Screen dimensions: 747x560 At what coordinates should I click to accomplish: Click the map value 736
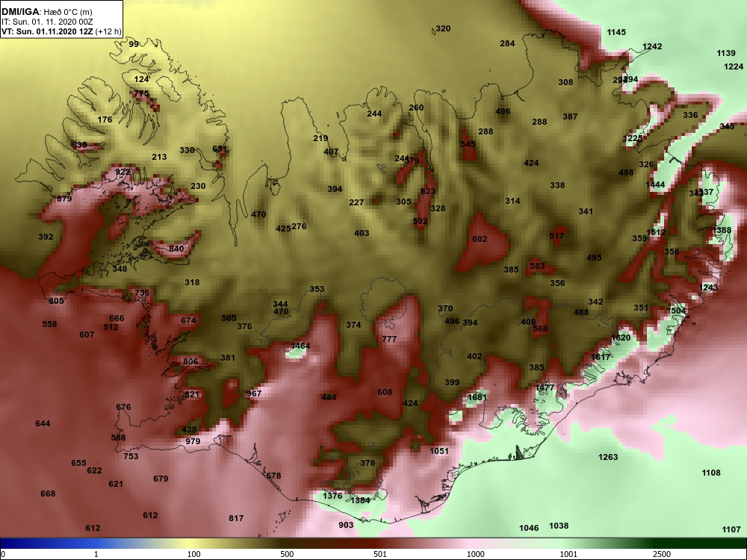pos(142,293)
